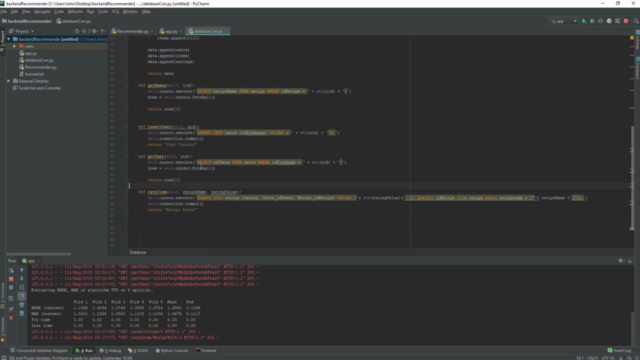The image size is (640, 360).
Task: Click the Project panel horizontal scrollbar
Action: 38,254
